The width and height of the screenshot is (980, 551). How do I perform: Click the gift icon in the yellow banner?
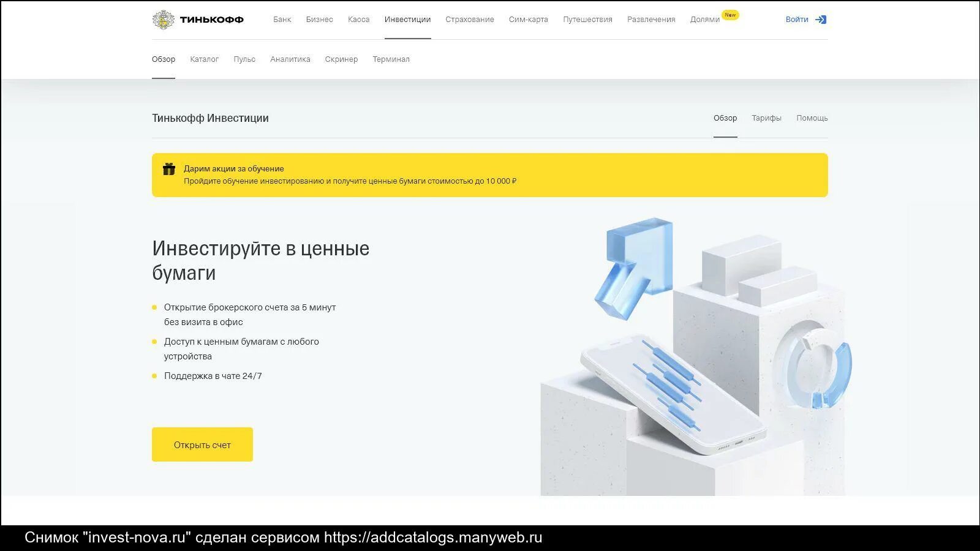pyautogui.click(x=169, y=169)
